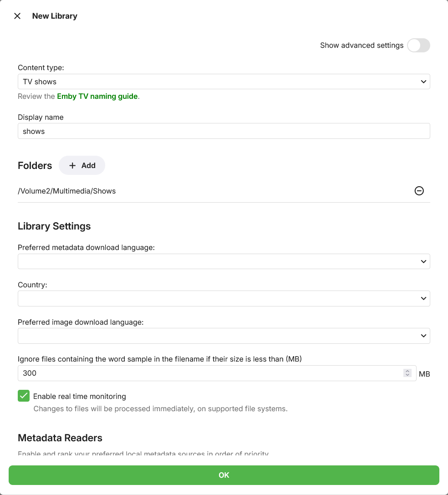Decrease sample size with stepper down arrow
This screenshot has width=448, height=495.
click(x=407, y=375)
